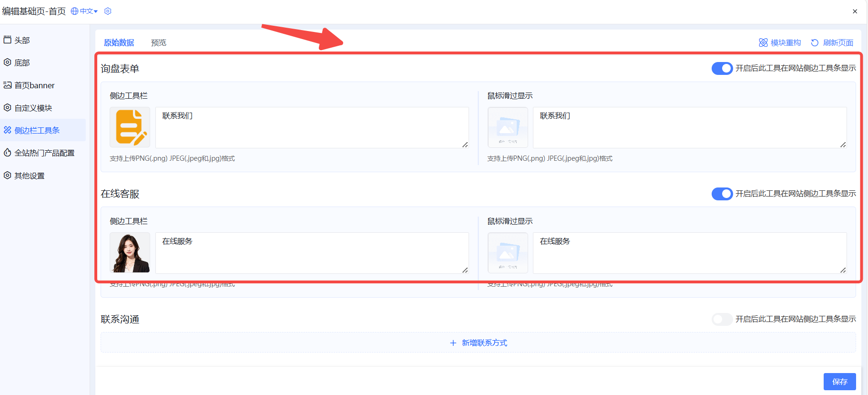Disable the 询盘表单 sidebar display toggle
Viewport: 868px width, 395px height.
pos(722,68)
